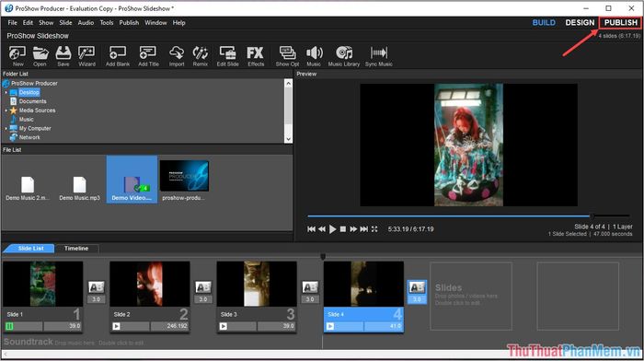
Task: Select Slide 1 thumbnail
Action: [x=42, y=284]
